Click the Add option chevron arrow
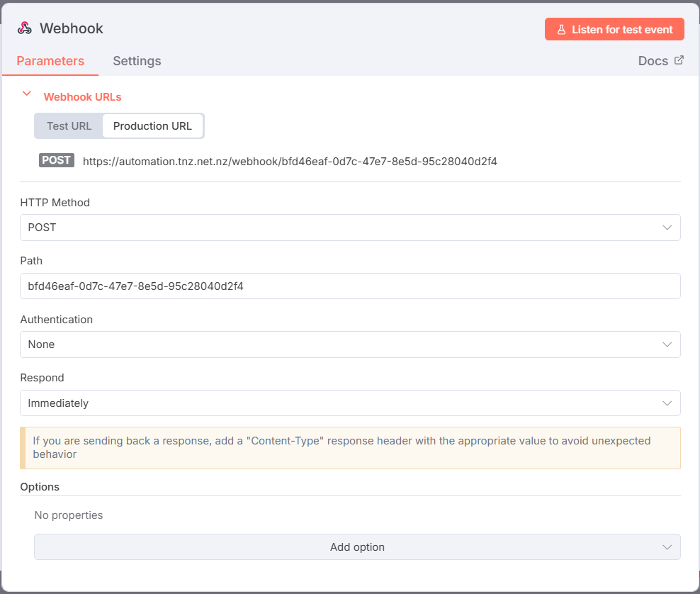The width and height of the screenshot is (700, 594). click(x=667, y=547)
